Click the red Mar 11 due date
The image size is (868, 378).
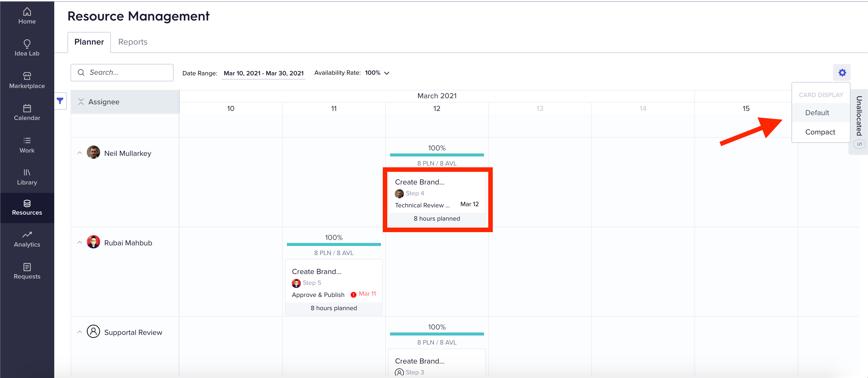pyautogui.click(x=368, y=294)
